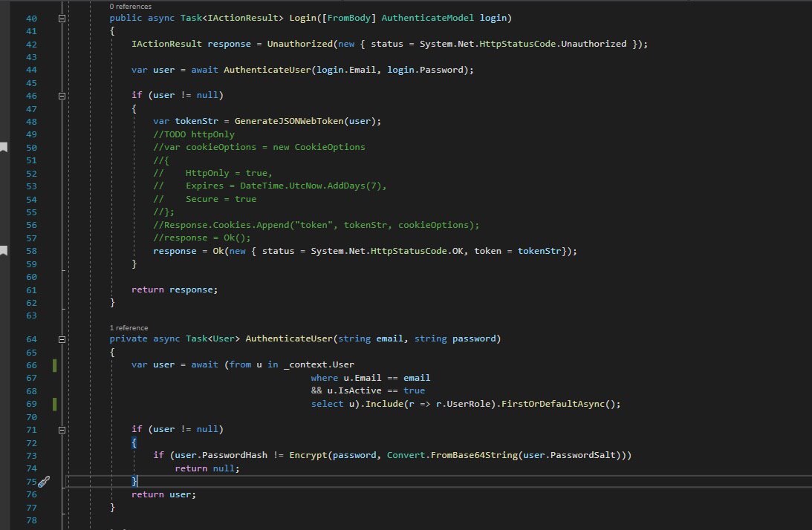Click line number 44 in the gutter
The width and height of the screenshot is (812, 530).
31,70
